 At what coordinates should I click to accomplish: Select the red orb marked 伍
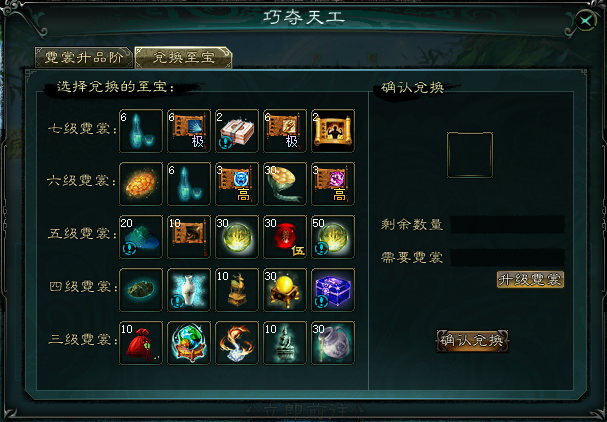coord(285,237)
